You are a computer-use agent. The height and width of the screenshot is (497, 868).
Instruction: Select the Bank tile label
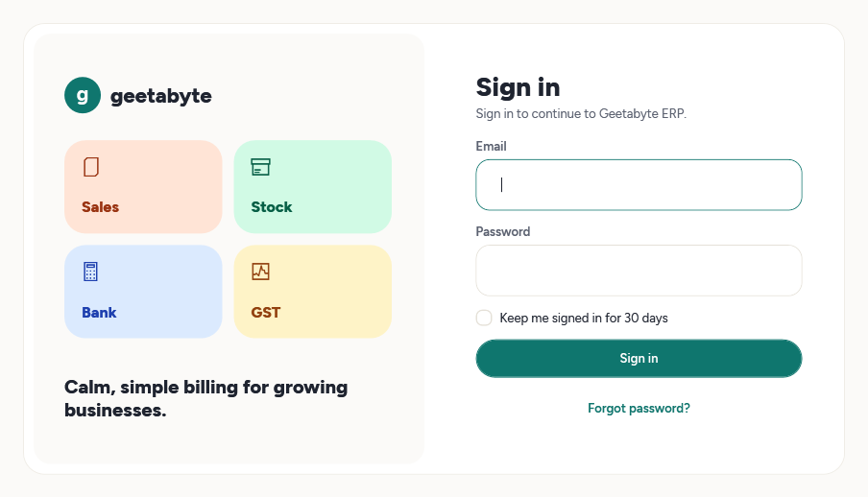99,313
